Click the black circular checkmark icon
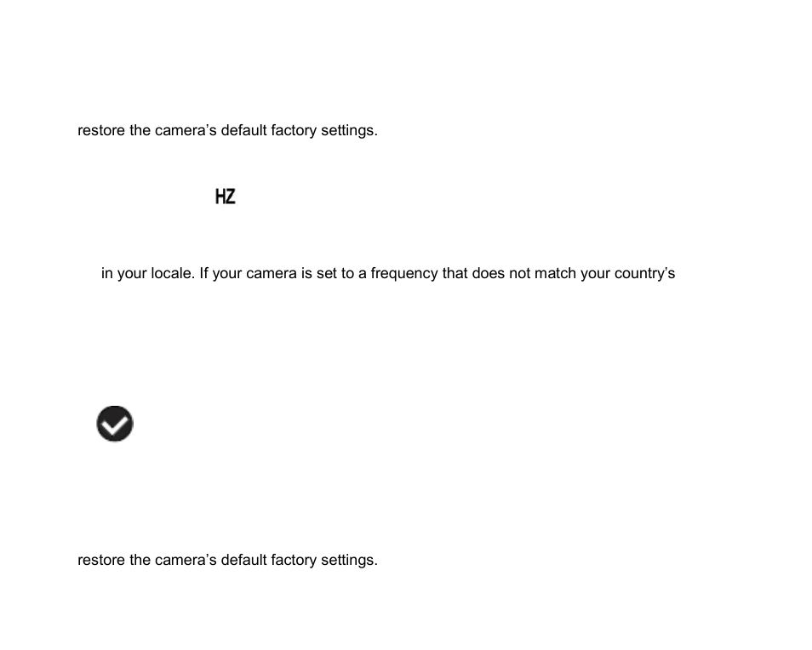This screenshot has height=650, width=812. [115, 424]
